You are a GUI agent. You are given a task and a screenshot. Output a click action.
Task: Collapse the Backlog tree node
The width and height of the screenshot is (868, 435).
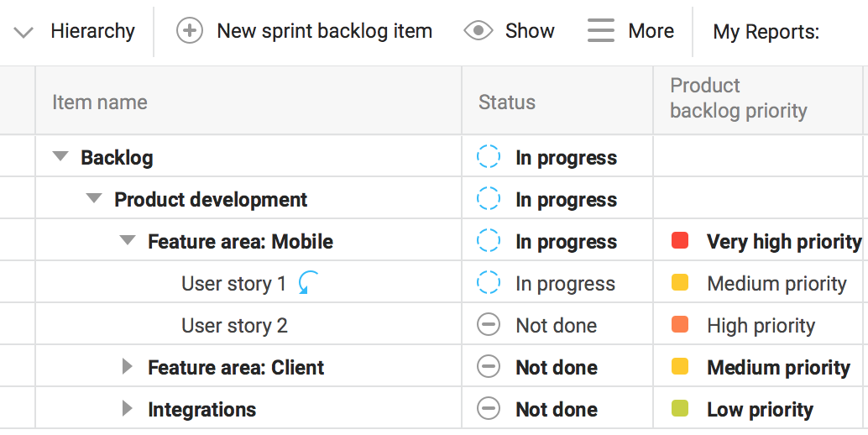pos(60,157)
